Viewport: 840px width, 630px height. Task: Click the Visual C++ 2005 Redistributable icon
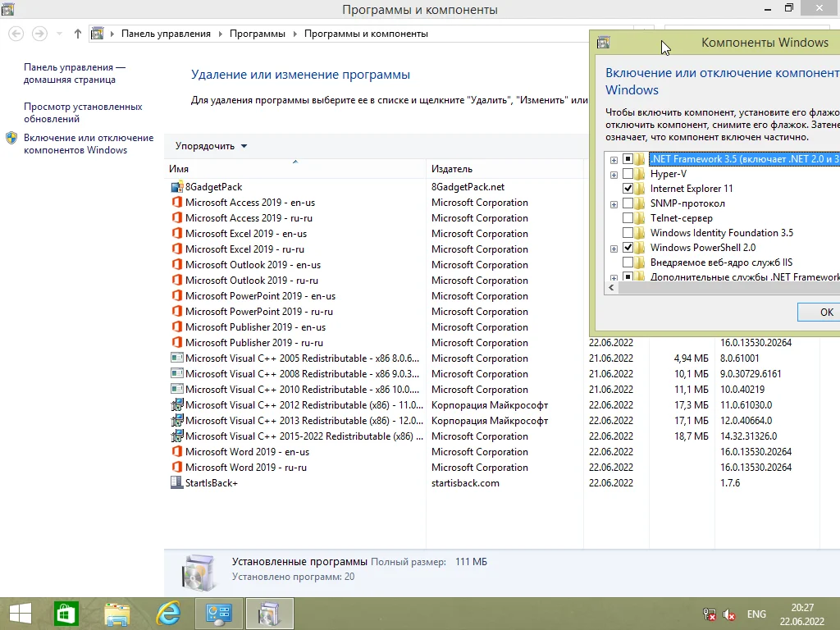177,358
